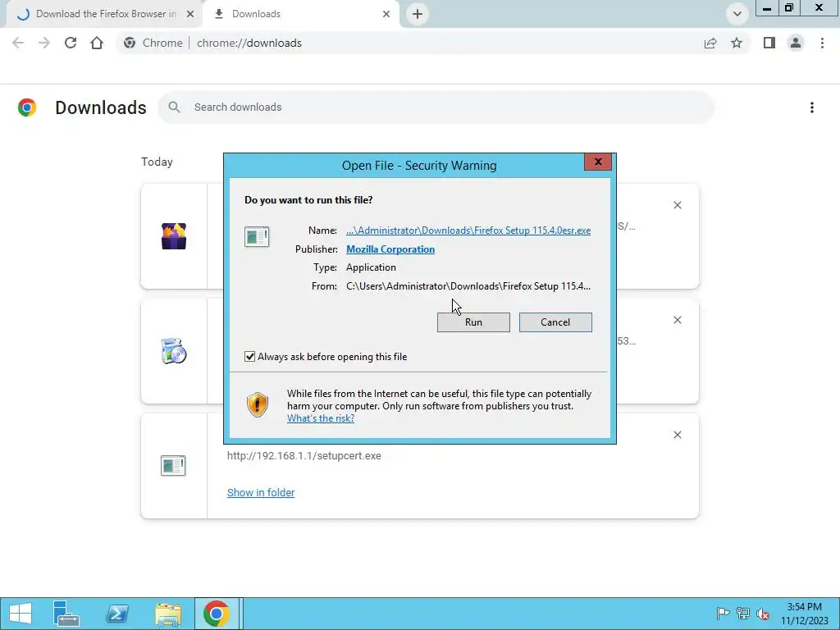This screenshot has width=840, height=630.
Task: Open the Action Center flag icon
Action: (723, 614)
